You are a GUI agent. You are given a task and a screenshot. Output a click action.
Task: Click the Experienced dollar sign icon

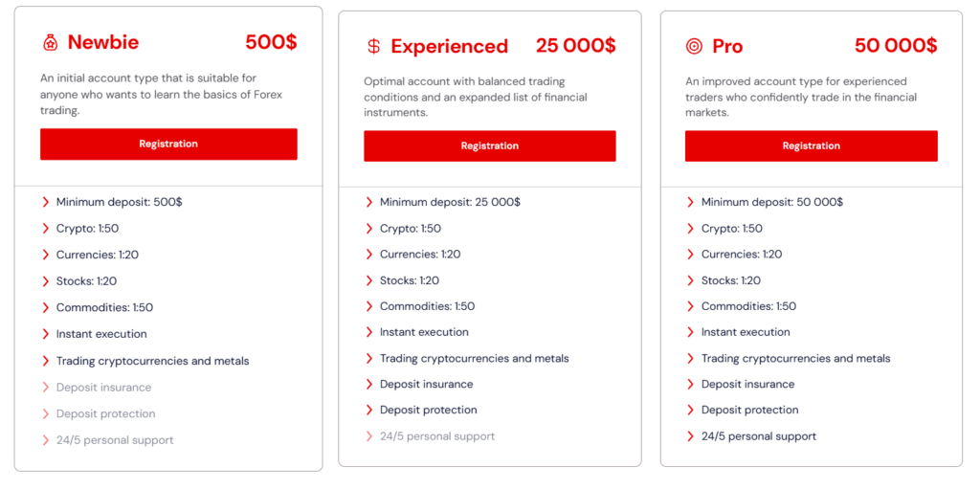[373, 47]
